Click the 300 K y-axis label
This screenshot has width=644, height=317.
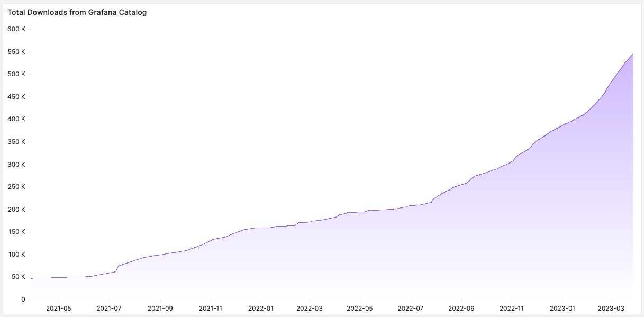click(x=16, y=165)
